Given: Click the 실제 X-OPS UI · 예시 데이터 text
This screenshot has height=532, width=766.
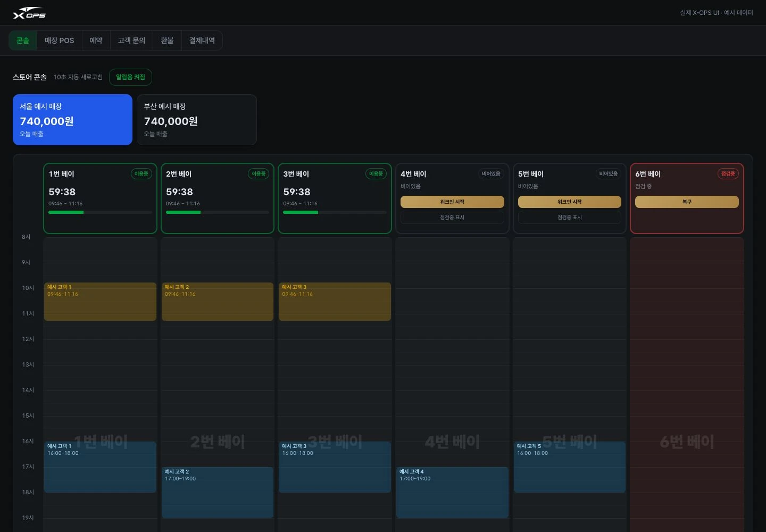Looking at the screenshot, I should (x=717, y=13).
